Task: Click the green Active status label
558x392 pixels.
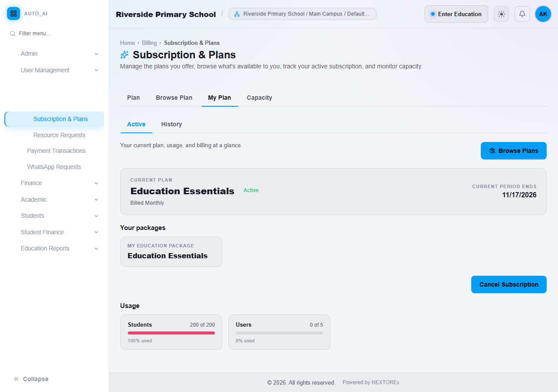Action: pos(251,190)
